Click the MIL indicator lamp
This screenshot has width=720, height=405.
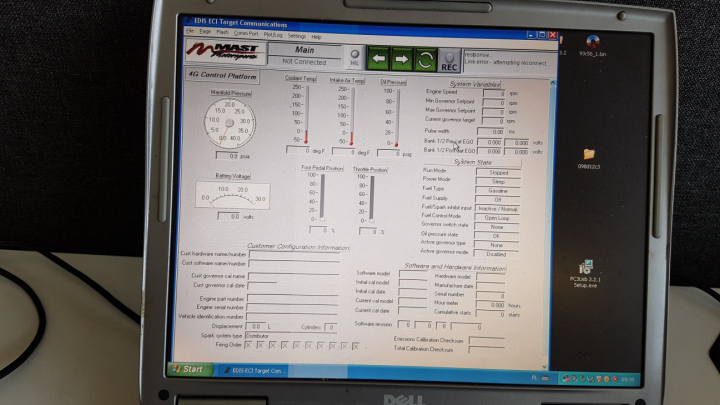[354, 57]
